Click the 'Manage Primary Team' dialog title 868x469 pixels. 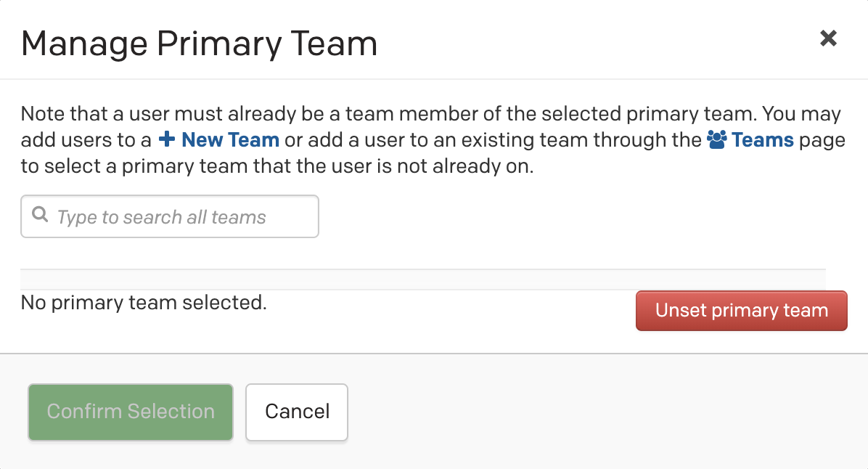click(200, 44)
